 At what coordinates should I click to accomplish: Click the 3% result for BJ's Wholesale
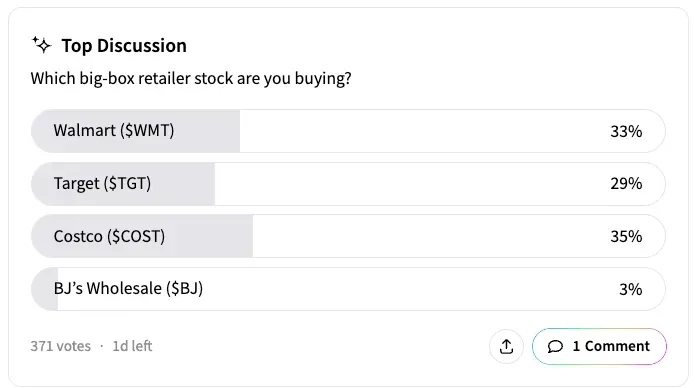(630, 289)
